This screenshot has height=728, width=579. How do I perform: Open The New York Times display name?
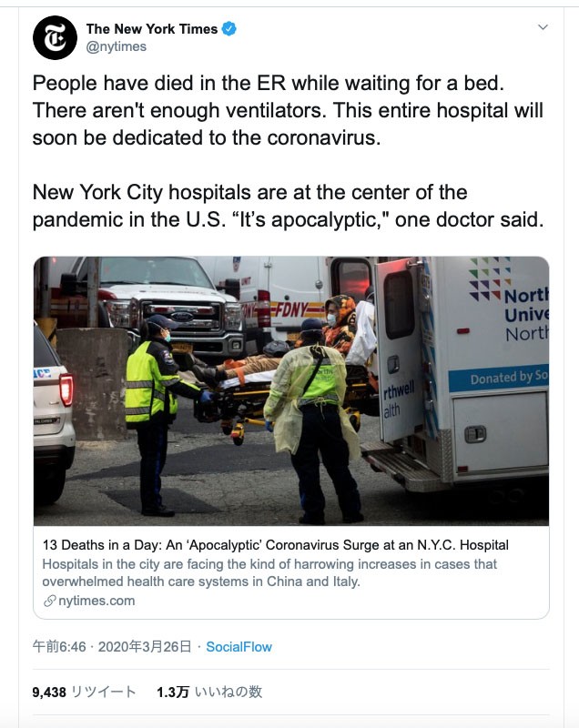[x=152, y=29]
